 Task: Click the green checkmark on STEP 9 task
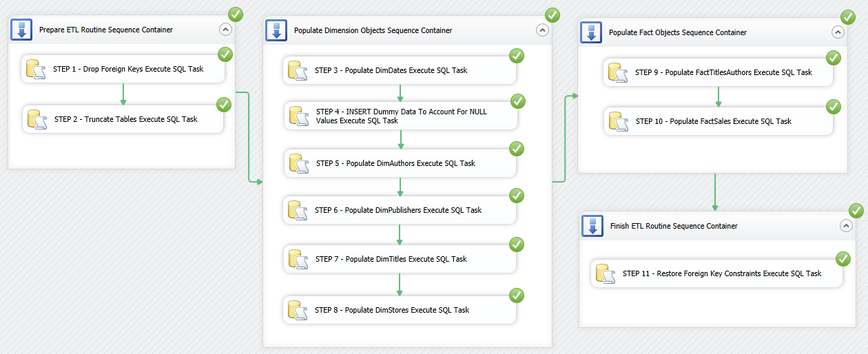click(834, 58)
